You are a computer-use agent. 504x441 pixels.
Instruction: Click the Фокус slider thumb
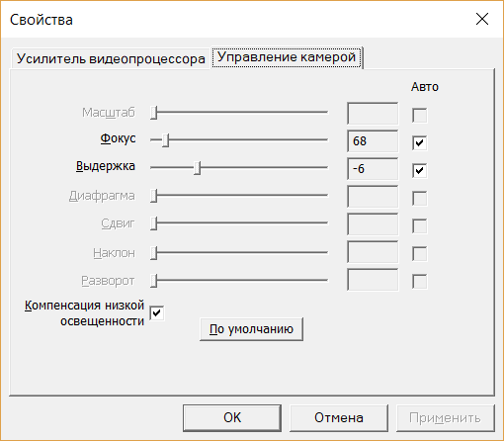click(166, 140)
